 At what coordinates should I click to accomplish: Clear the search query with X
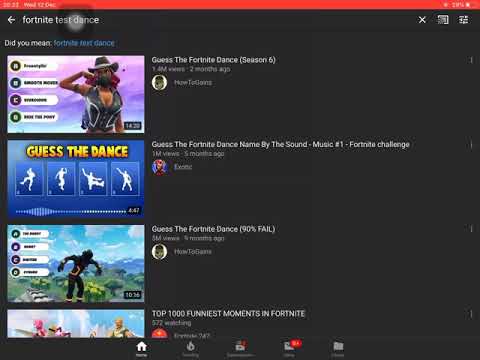pyautogui.click(x=422, y=20)
